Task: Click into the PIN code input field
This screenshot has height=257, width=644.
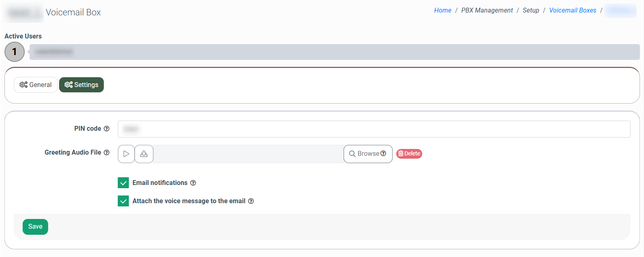Action: pos(374,129)
